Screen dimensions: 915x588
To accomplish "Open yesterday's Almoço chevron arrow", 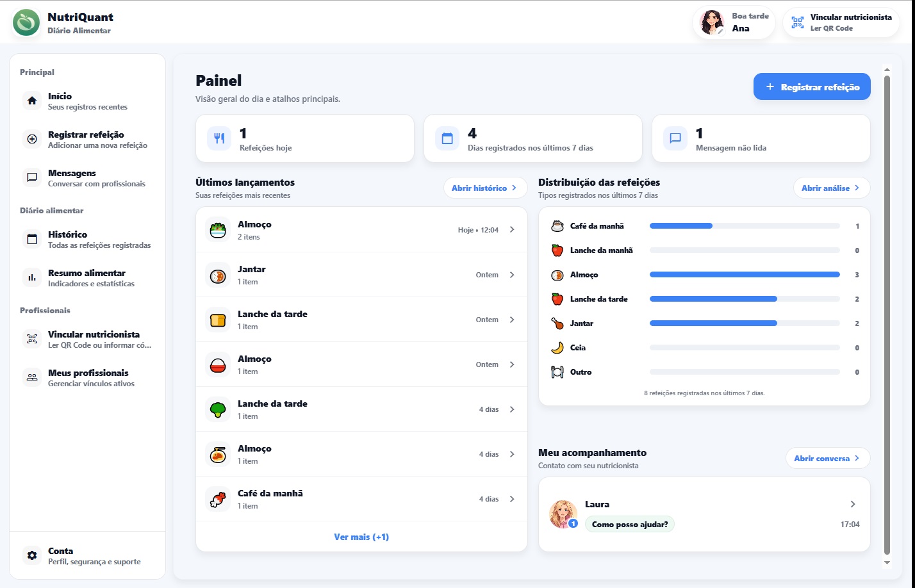I will (x=512, y=364).
